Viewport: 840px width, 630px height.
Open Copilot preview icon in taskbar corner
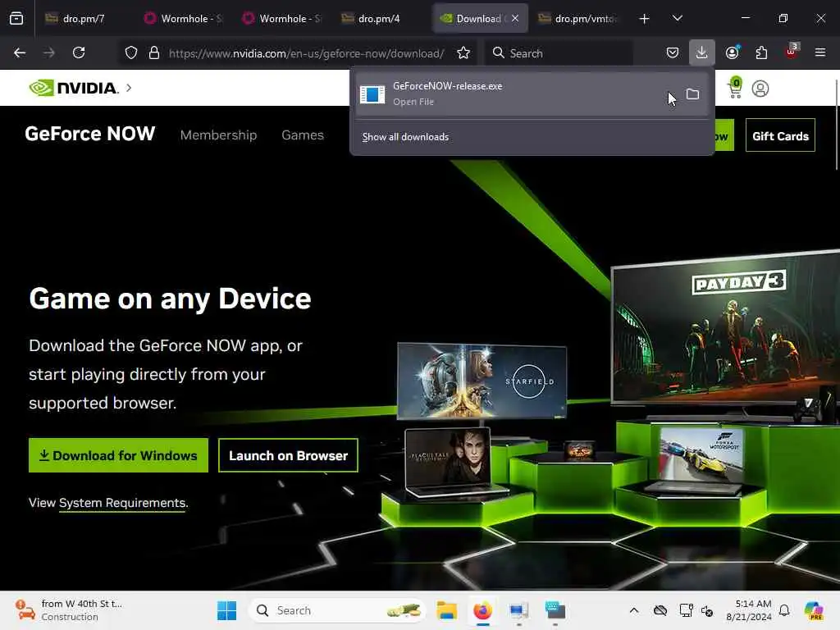point(814,610)
